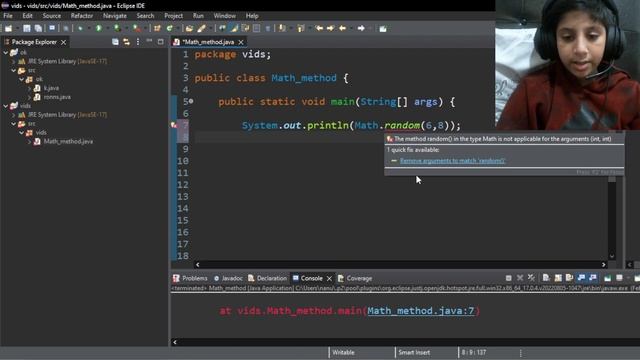Click the New Java Class toolbar icon
The image size is (640, 360).
coord(169,28)
